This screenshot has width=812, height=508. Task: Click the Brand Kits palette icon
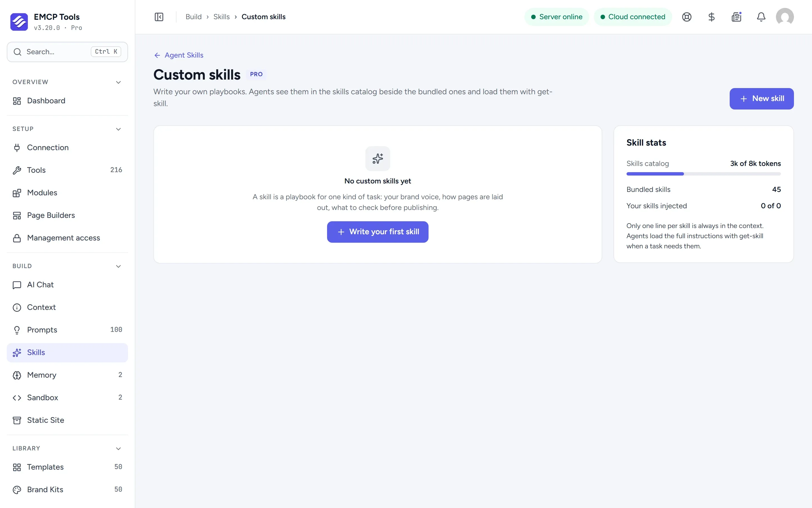[17, 490]
